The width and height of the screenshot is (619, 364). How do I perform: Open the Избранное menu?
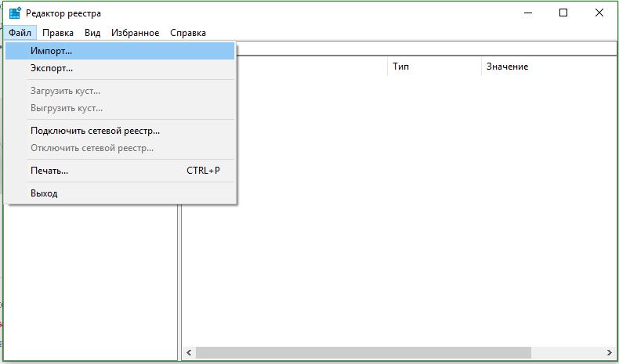click(x=135, y=33)
